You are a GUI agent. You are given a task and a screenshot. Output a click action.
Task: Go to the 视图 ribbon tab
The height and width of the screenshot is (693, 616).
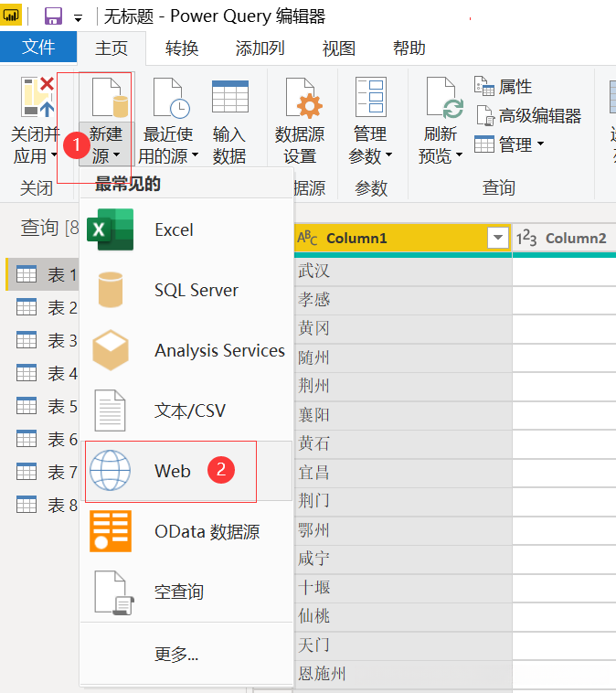[338, 48]
